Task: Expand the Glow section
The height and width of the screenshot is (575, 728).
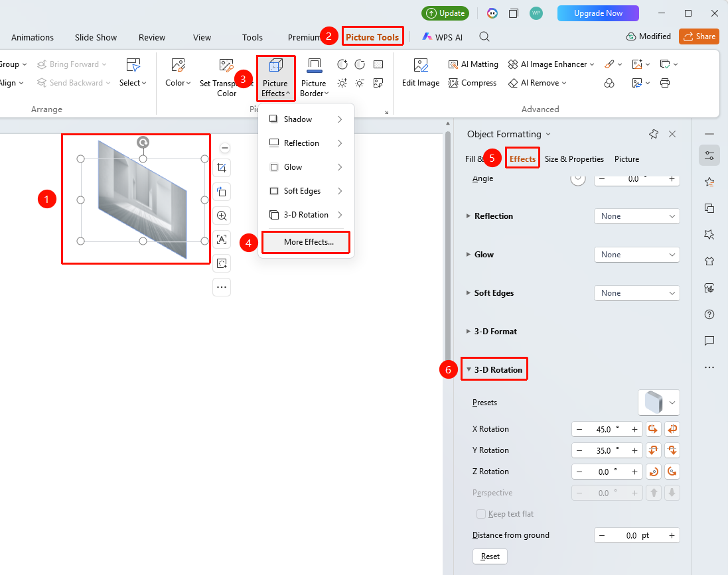Action: [x=468, y=254]
